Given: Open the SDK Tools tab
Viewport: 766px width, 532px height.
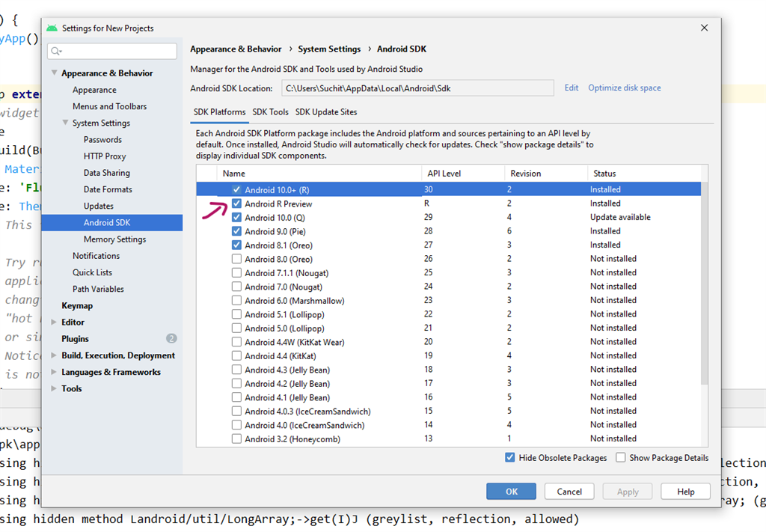Looking at the screenshot, I should pos(270,112).
